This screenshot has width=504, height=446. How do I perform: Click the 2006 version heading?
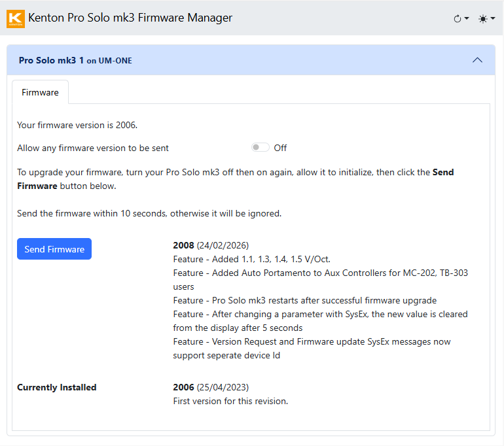[x=183, y=387]
